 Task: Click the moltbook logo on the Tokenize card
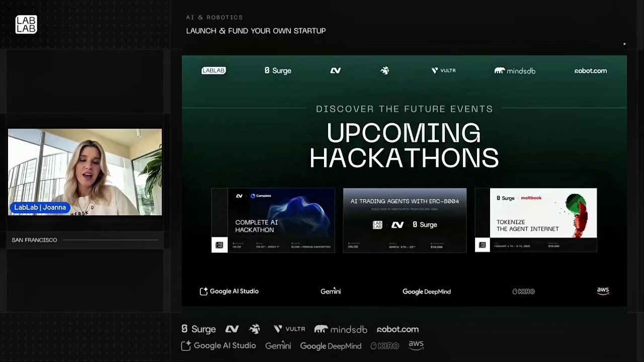(531, 198)
